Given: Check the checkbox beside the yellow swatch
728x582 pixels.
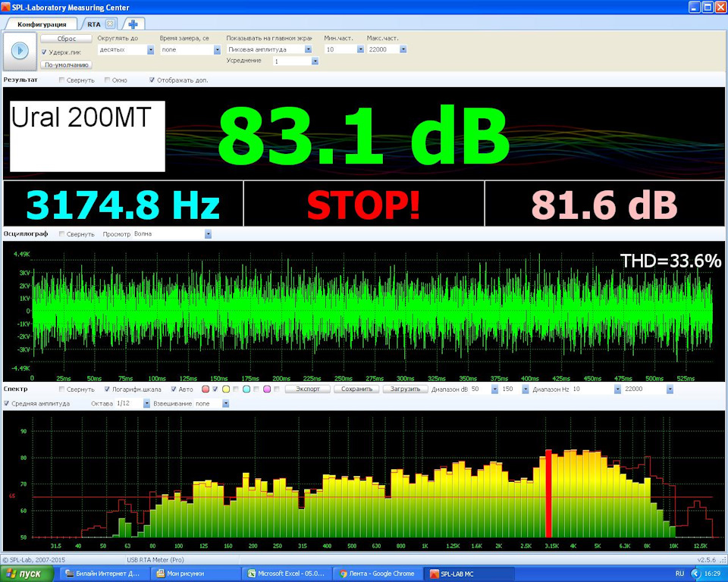Looking at the screenshot, I should [x=235, y=389].
